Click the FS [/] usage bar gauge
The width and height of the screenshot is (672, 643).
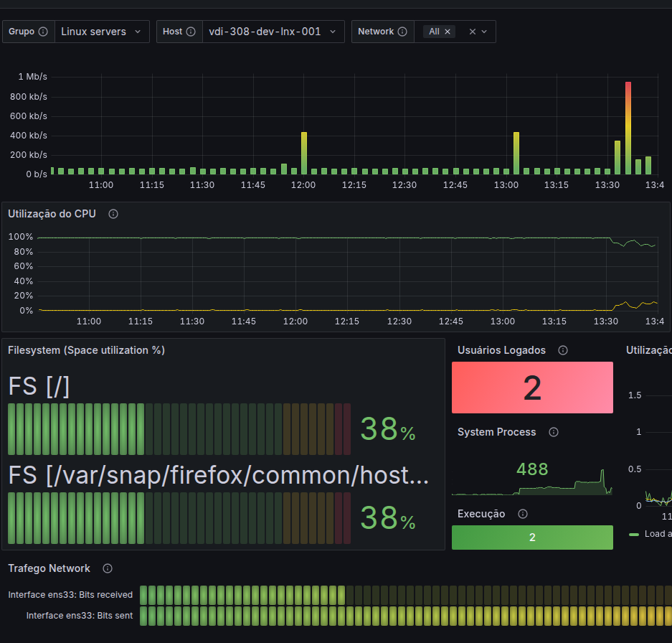pos(179,429)
